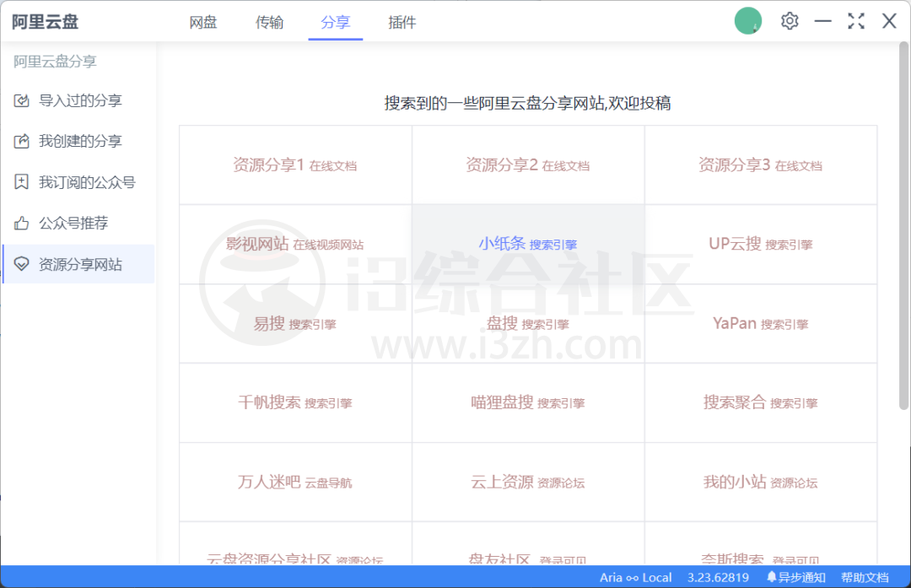Click the 我创建的分享 share icon
This screenshot has width=911, height=588.
click(x=21, y=141)
